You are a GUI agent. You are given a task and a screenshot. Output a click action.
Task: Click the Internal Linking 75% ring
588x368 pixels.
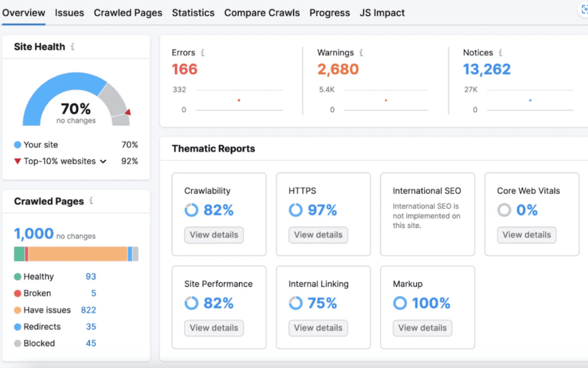[x=296, y=303]
